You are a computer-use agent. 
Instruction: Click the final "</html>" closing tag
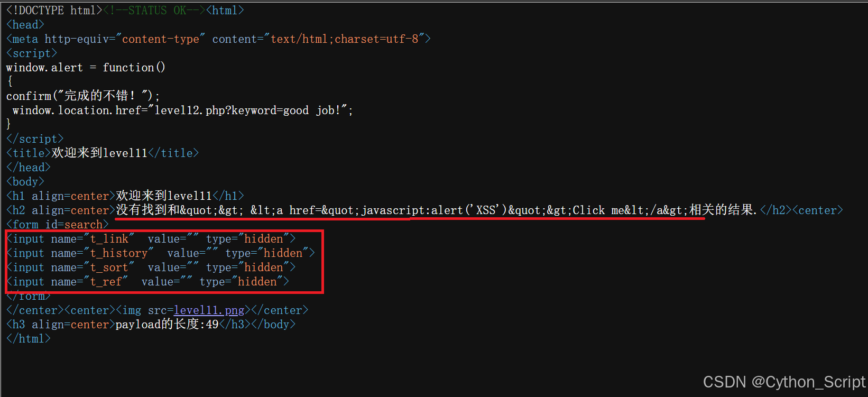28,339
